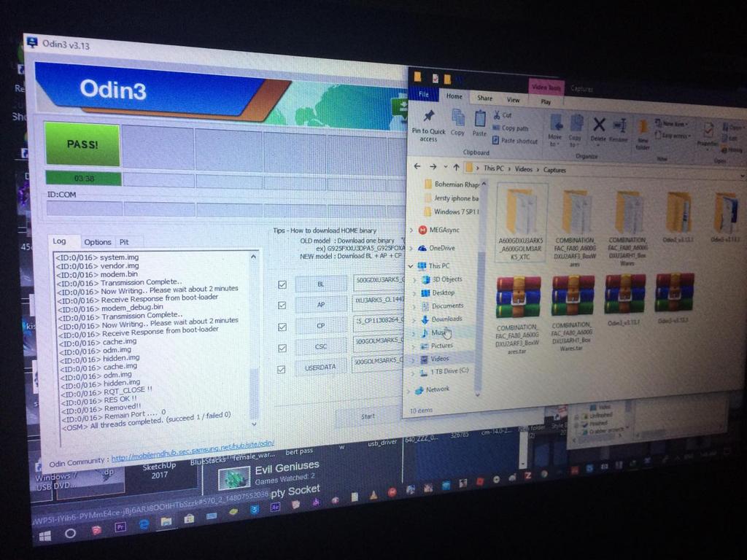Go forward with the Explorer forward arrow
Viewport: 747px width, 560px height.
(x=433, y=167)
